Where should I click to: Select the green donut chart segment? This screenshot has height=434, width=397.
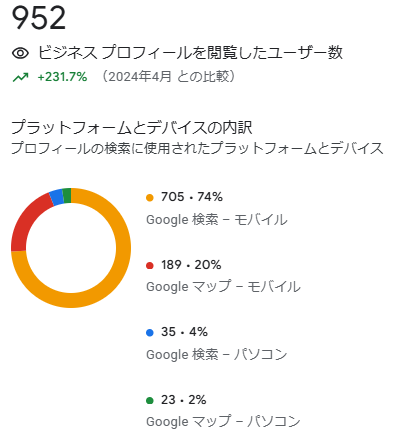click(67, 196)
